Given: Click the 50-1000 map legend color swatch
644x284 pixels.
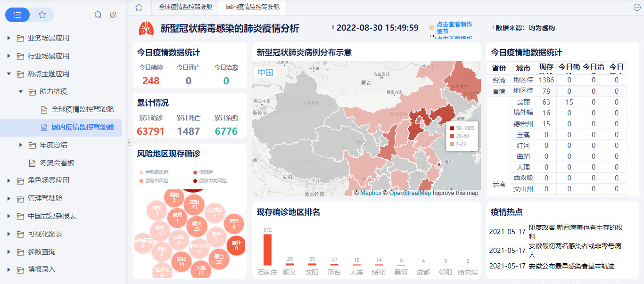Looking at the screenshot, I should (x=452, y=128).
